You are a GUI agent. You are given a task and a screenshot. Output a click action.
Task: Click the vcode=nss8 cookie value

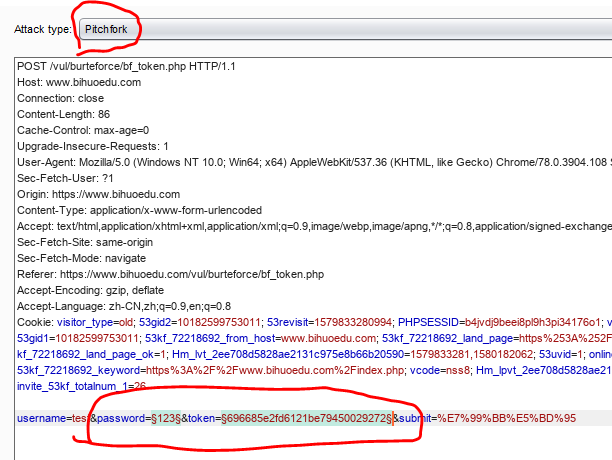[440, 370]
